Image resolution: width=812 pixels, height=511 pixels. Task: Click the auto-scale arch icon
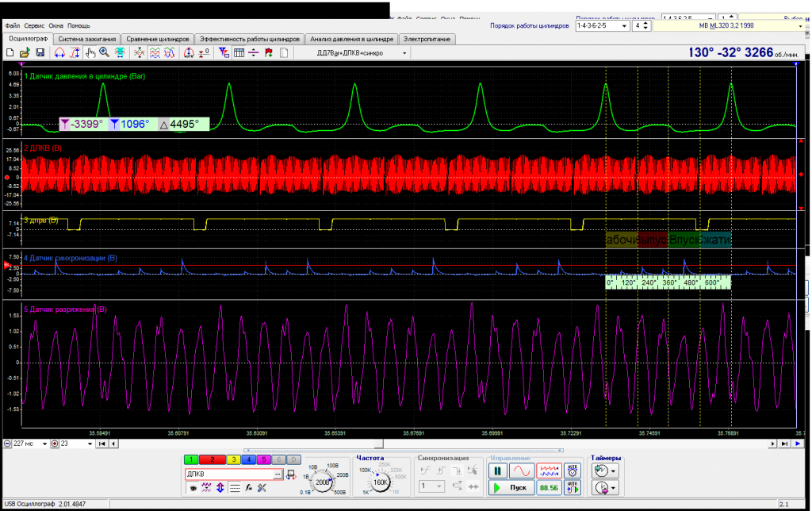[x=189, y=53]
